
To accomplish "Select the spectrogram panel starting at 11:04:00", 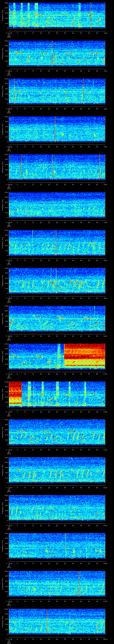I will [57, 129].
